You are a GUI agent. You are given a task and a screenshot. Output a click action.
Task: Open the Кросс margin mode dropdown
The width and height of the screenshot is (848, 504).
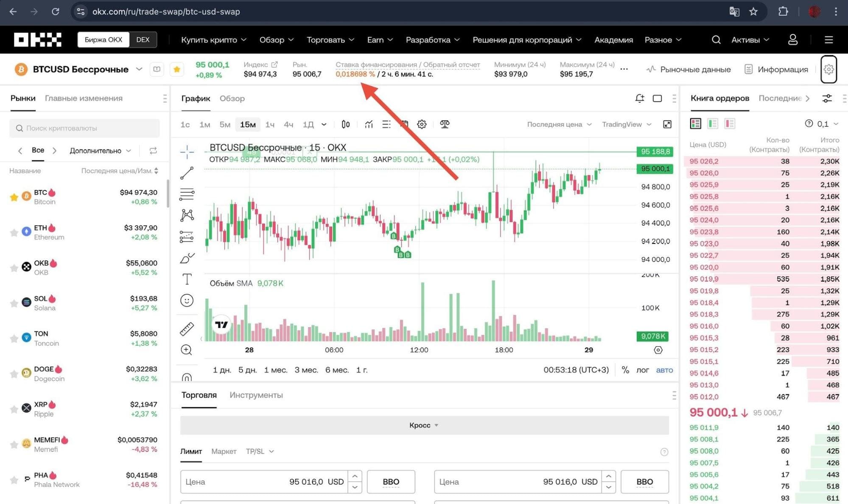click(x=424, y=425)
